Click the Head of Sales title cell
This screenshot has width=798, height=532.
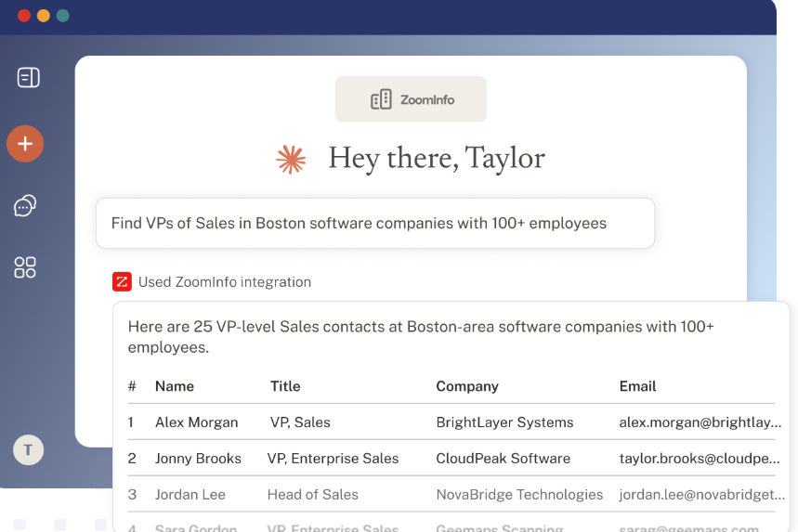click(313, 495)
